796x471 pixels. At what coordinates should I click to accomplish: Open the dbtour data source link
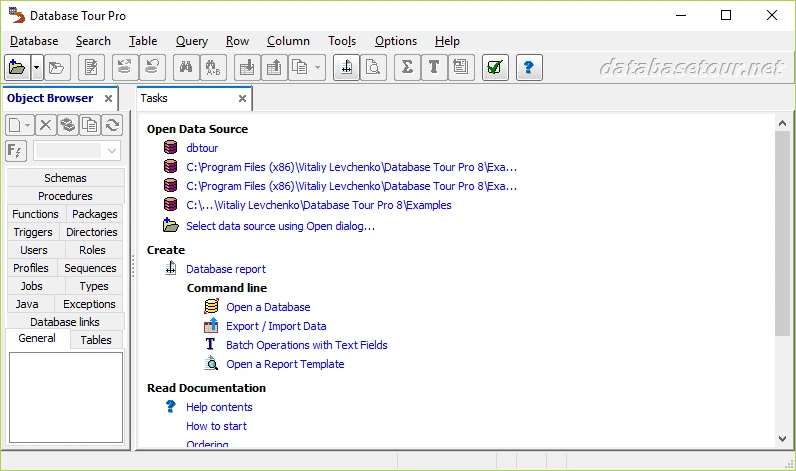tap(202, 148)
